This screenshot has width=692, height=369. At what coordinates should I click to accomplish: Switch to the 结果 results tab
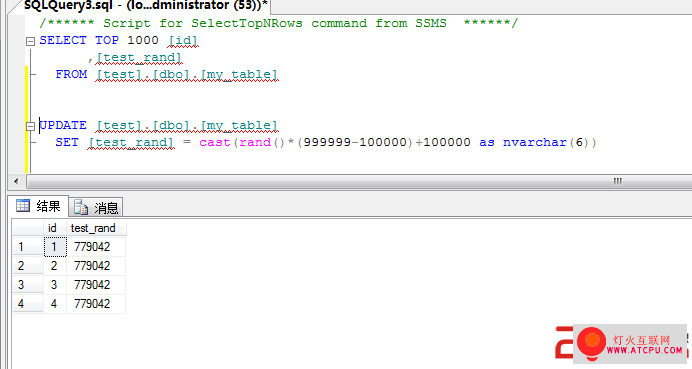pyautogui.click(x=39, y=206)
